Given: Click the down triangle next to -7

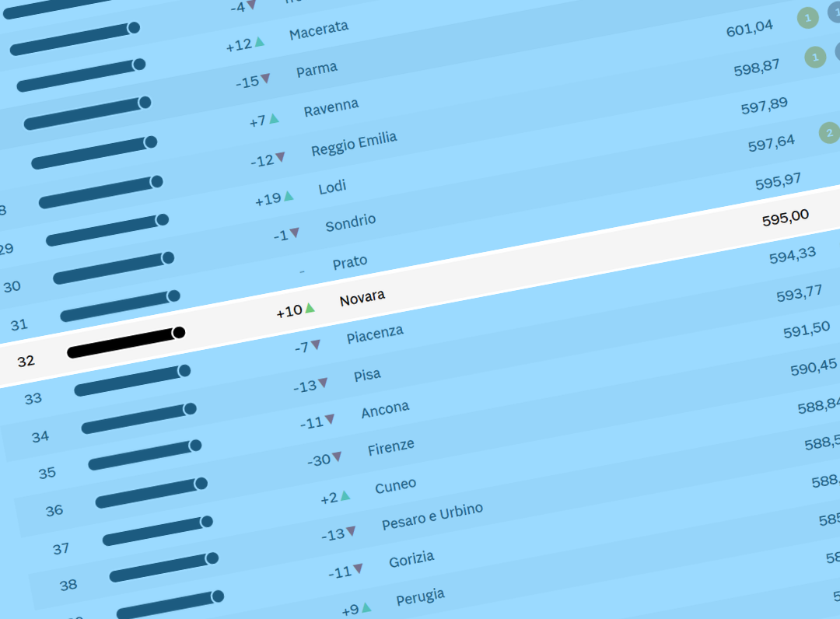Looking at the screenshot, I should pyautogui.click(x=316, y=344).
